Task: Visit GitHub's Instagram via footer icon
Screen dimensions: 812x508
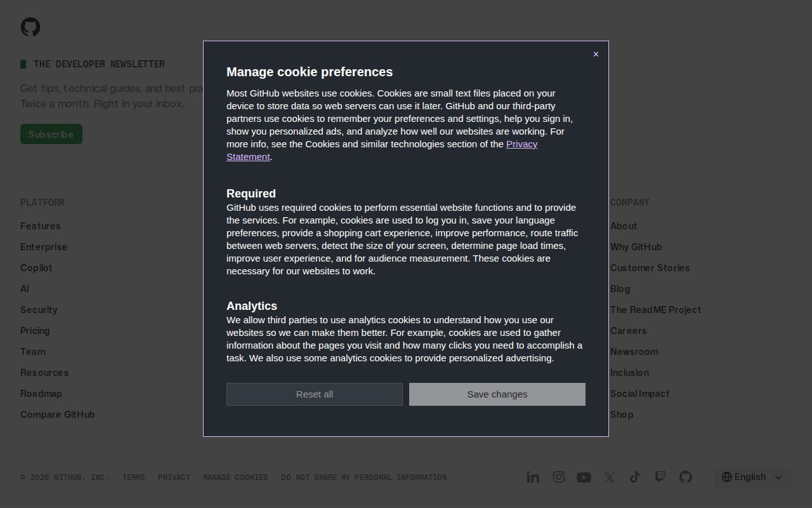Action: click(559, 477)
